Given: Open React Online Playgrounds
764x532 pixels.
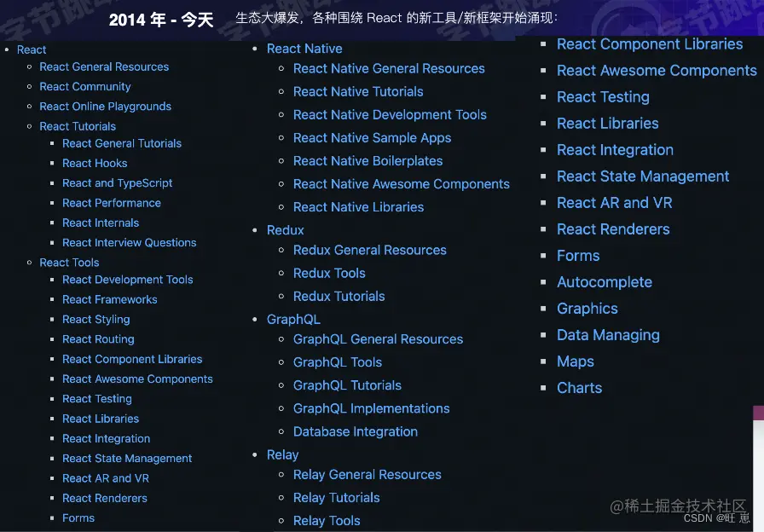Looking at the screenshot, I should [x=105, y=107].
